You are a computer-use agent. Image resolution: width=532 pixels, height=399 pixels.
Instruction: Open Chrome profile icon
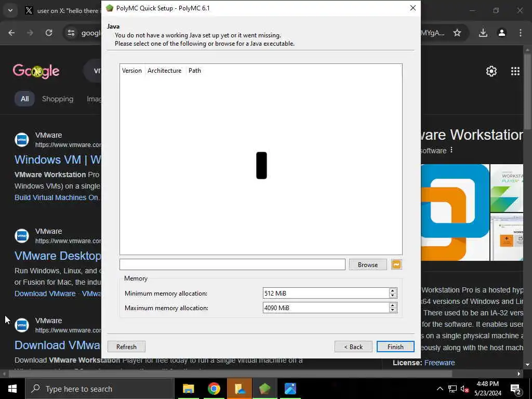coord(502,33)
